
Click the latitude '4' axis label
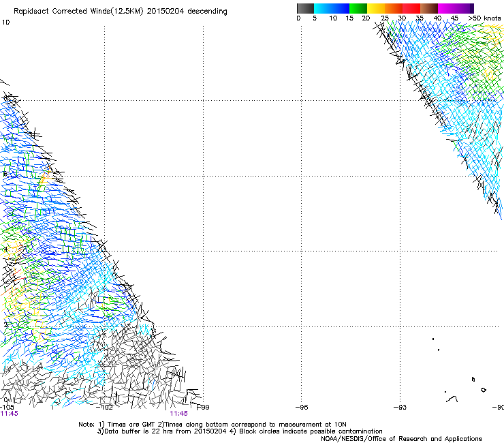pos(5,249)
